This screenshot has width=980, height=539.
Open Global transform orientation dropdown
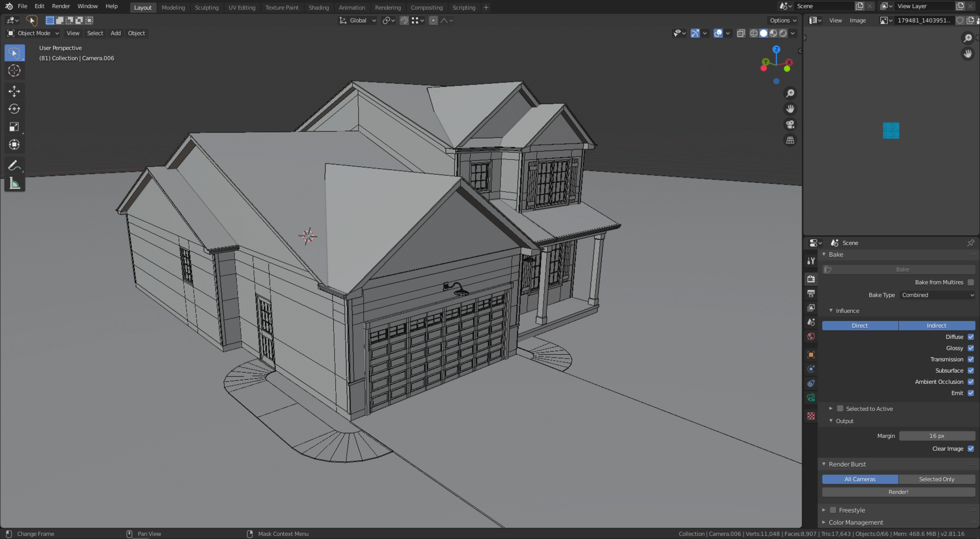[x=358, y=21]
